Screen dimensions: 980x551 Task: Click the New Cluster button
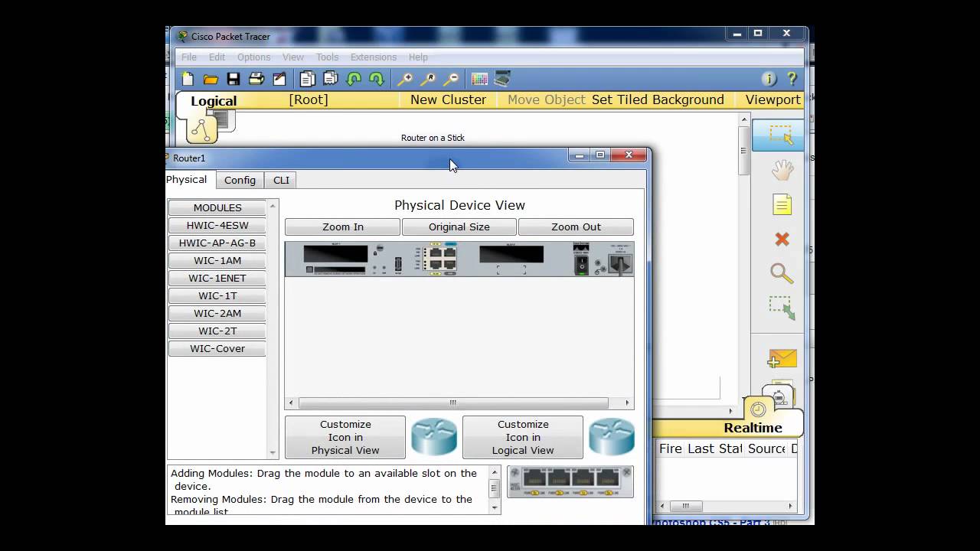point(448,99)
